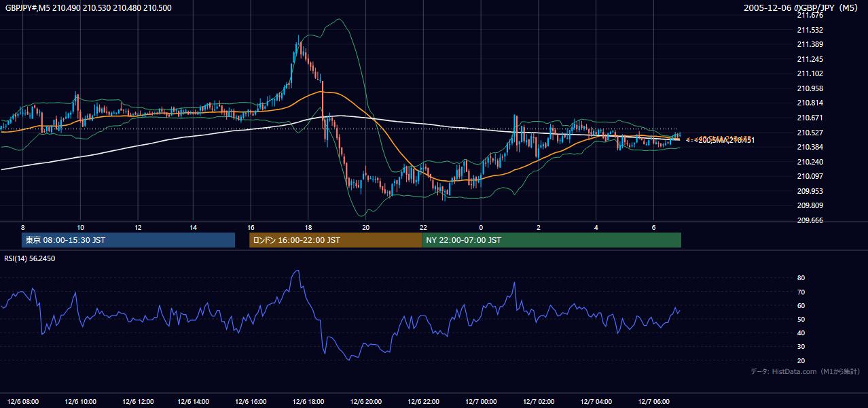
Task: Click RSI axis level 60
Action: (x=801, y=305)
